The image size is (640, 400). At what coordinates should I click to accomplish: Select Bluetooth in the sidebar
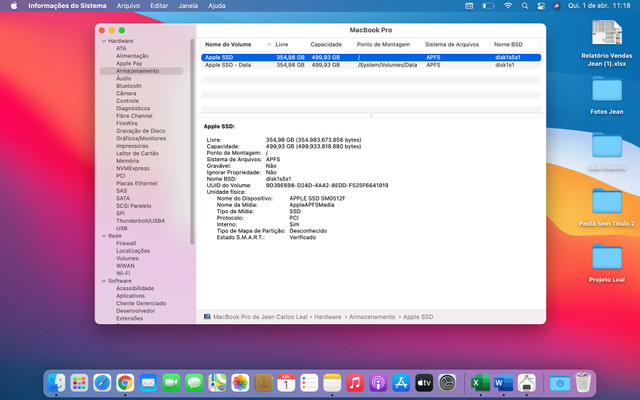pos(129,86)
